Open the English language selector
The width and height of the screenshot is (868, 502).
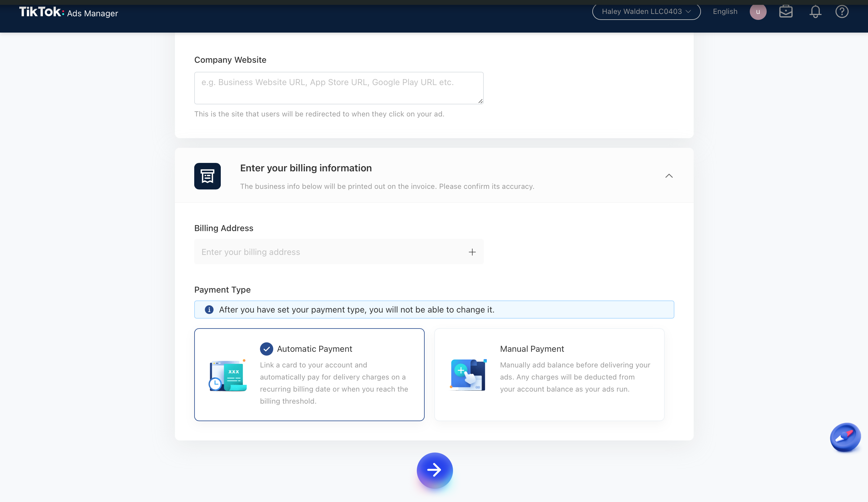click(725, 12)
